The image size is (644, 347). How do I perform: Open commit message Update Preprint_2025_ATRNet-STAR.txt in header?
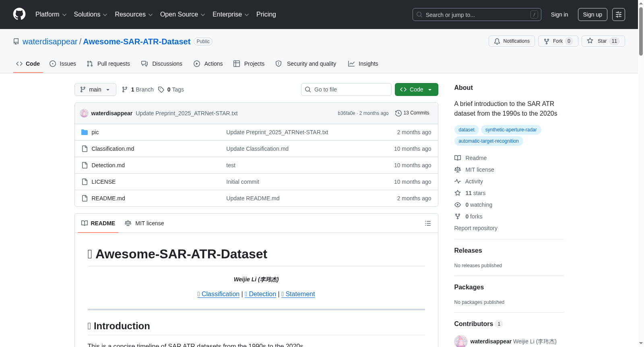pos(186,113)
